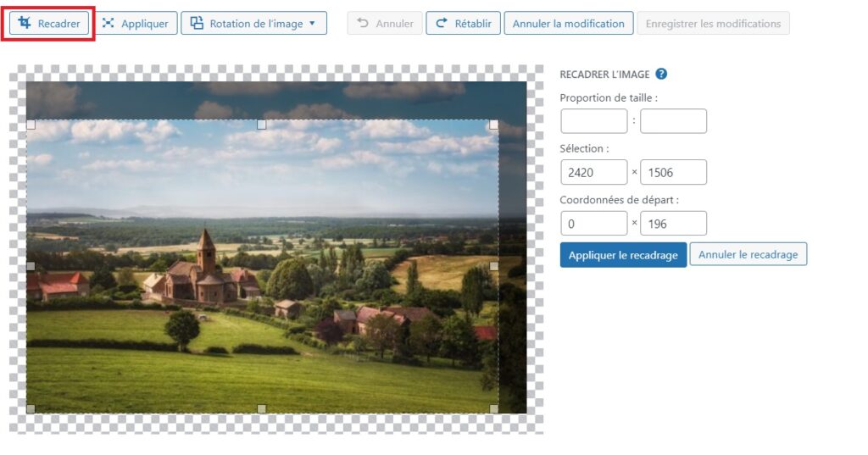
Task: Open the Rotation de l'image dropdown
Action: coord(253,24)
